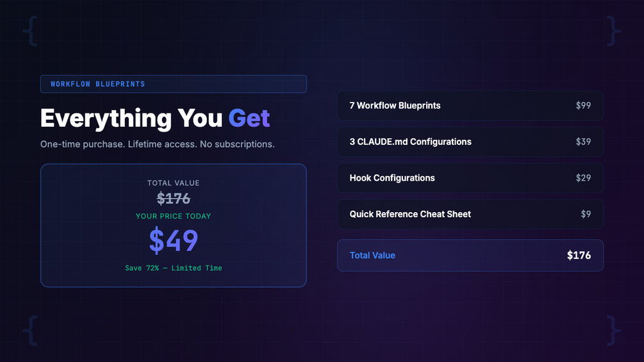Screen dimensions: 644x362
Task: Select the 3 CLAUDE.md Configurations row
Action: pos(470,142)
